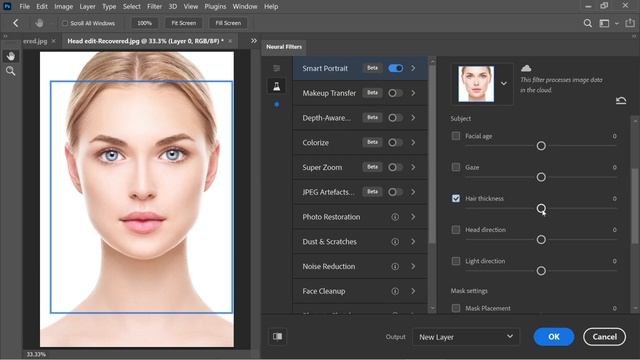Screen dimensions: 640x360
Task: Open the face selection dropdown arrow
Action: pos(504,83)
